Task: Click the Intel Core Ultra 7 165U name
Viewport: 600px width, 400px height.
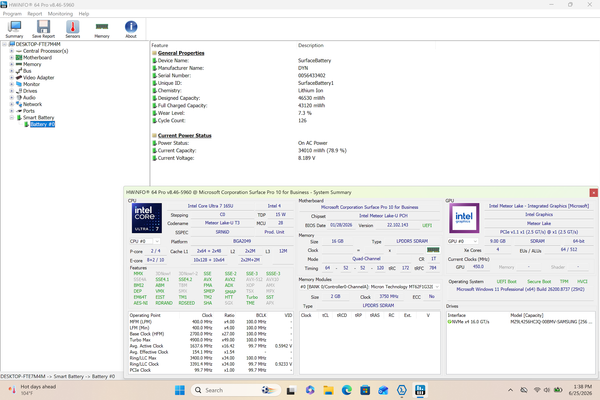Action: pyautogui.click(x=210, y=206)
